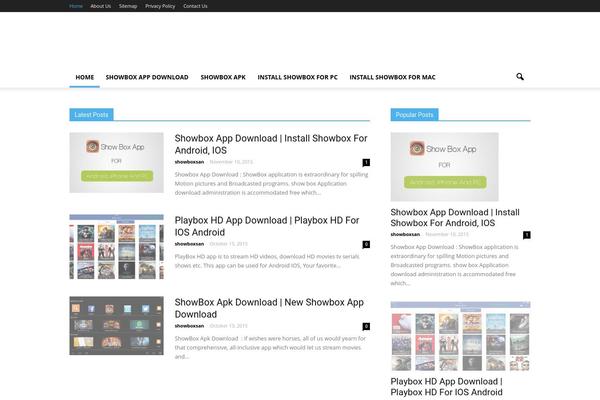
Task: Open About Us page
Action: click(101, 6)
